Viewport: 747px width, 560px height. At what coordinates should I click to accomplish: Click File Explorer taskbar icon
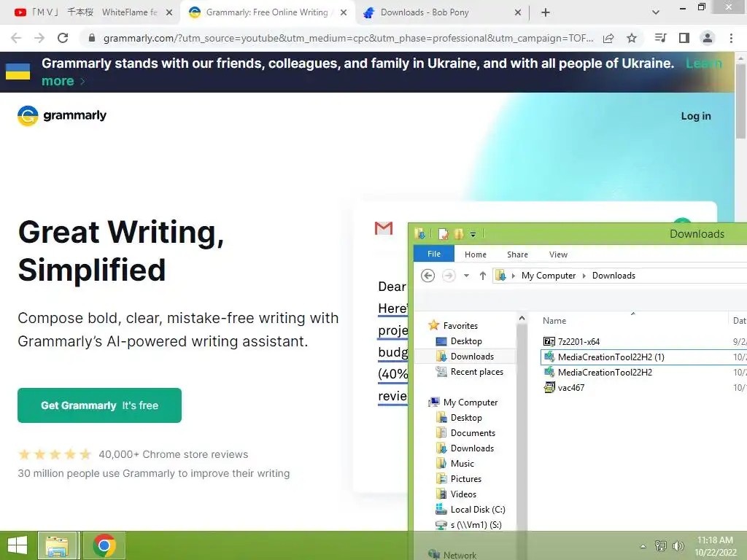point(57,545)
